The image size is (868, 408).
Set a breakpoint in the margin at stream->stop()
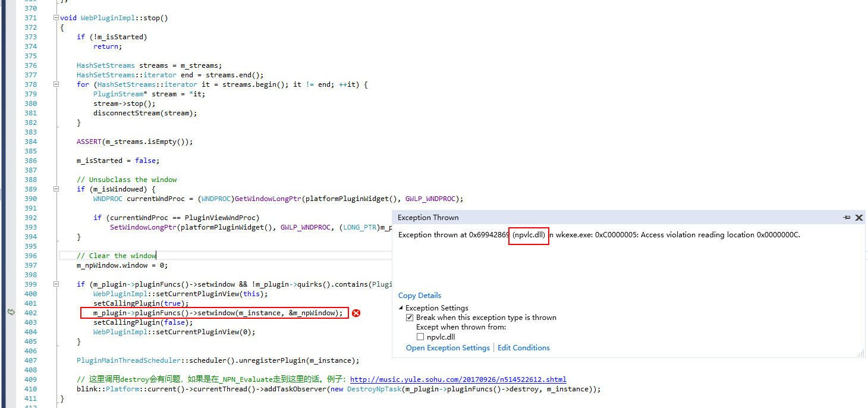pyautogui.click(x=11, y=103)
